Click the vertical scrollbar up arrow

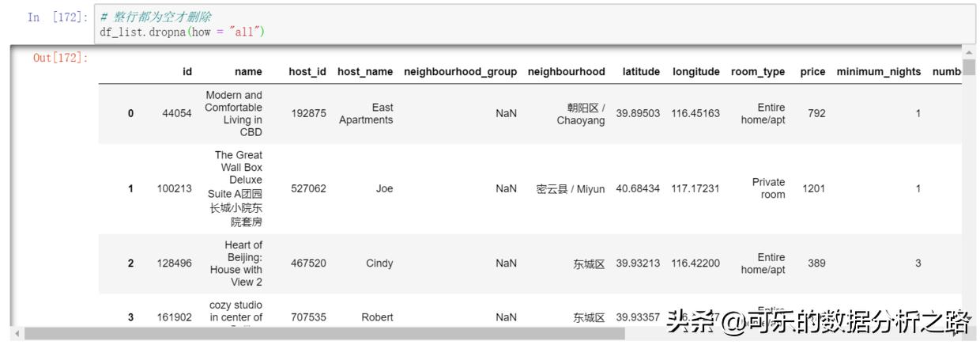[x=969, y=52]
